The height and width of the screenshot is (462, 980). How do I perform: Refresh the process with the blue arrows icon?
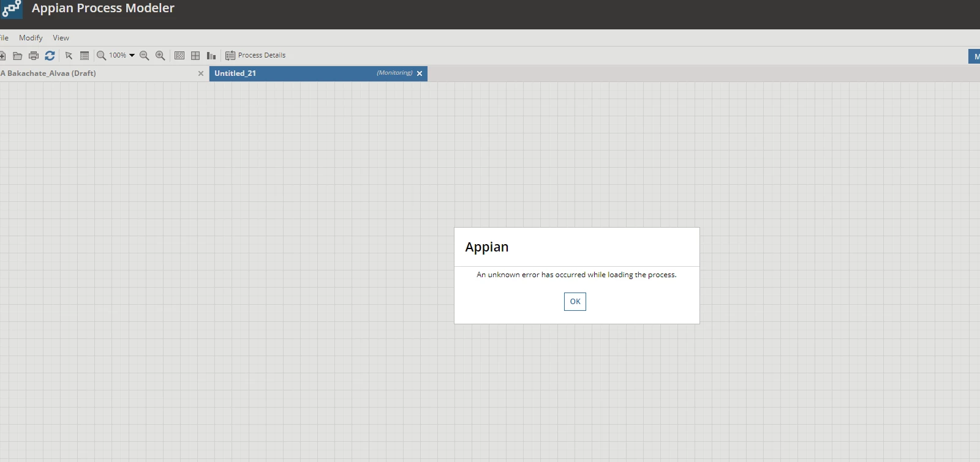(50, 56)
